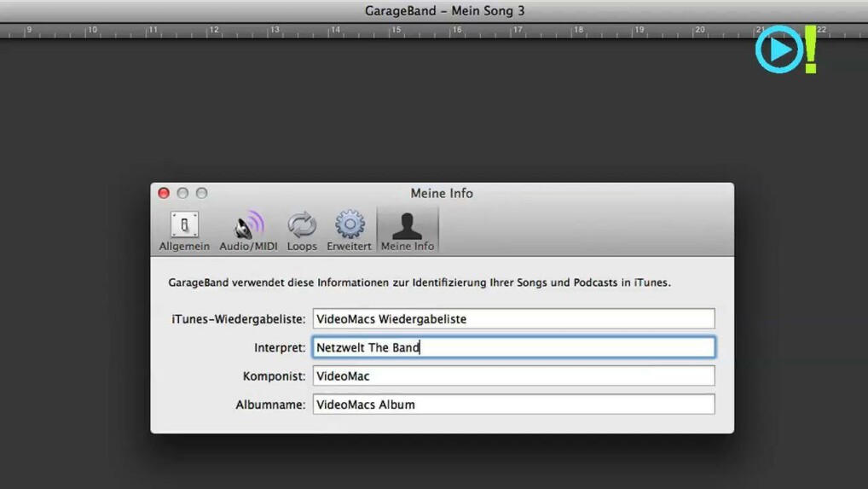Click into the Komponist field
The height and width of the screenshot is (489, 868).
point(513,376)
